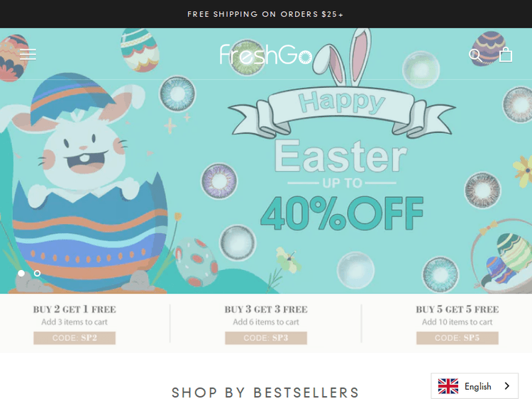Click the FreshGo logo
Viewport: 532px width, 399px height.
tap(266, 55)
